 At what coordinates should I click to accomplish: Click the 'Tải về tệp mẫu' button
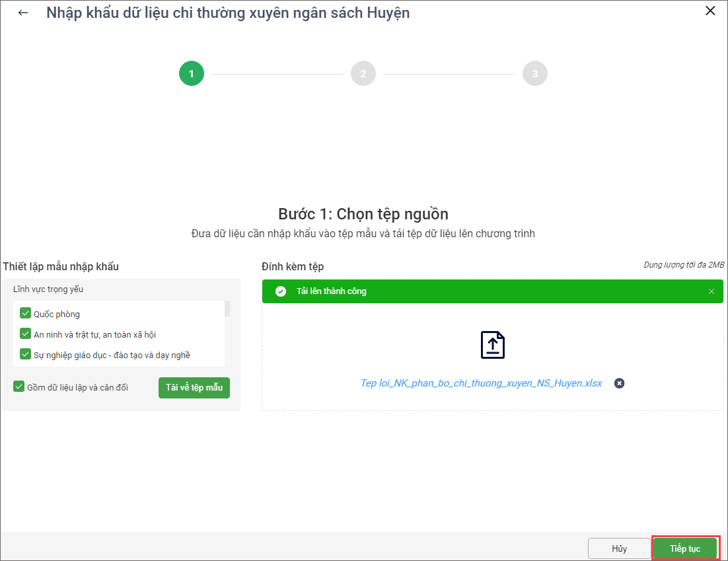tap(194, 388)
